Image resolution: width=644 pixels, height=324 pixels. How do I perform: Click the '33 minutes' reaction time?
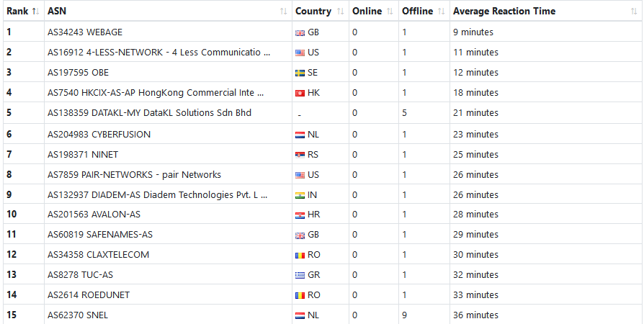475,295
